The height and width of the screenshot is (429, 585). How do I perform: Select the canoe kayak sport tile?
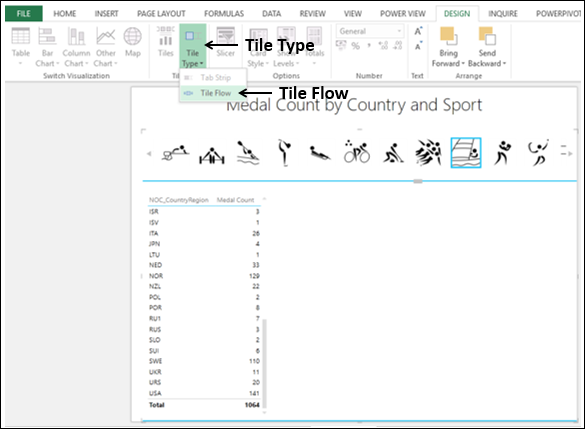248,153
